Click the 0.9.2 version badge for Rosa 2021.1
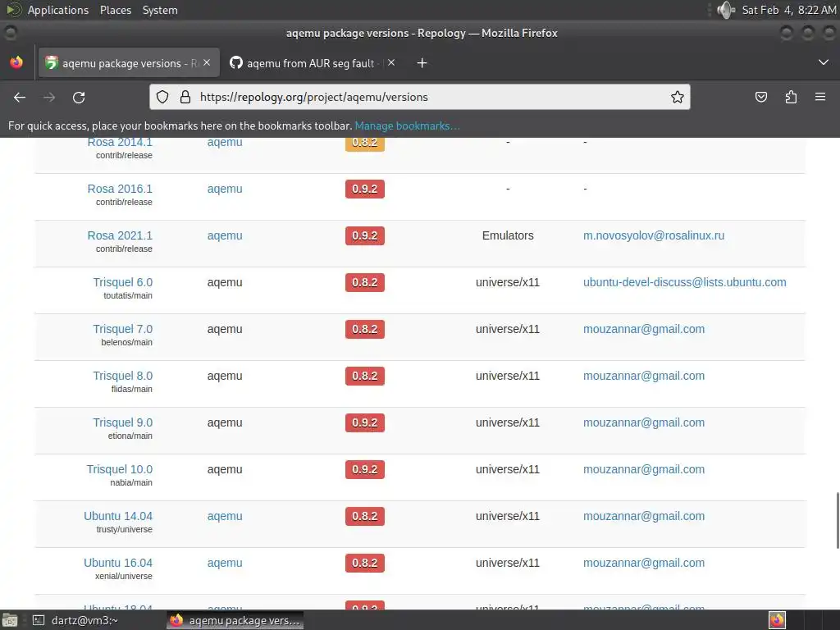Viewport: 840px width, 630px height. (365, 235)
